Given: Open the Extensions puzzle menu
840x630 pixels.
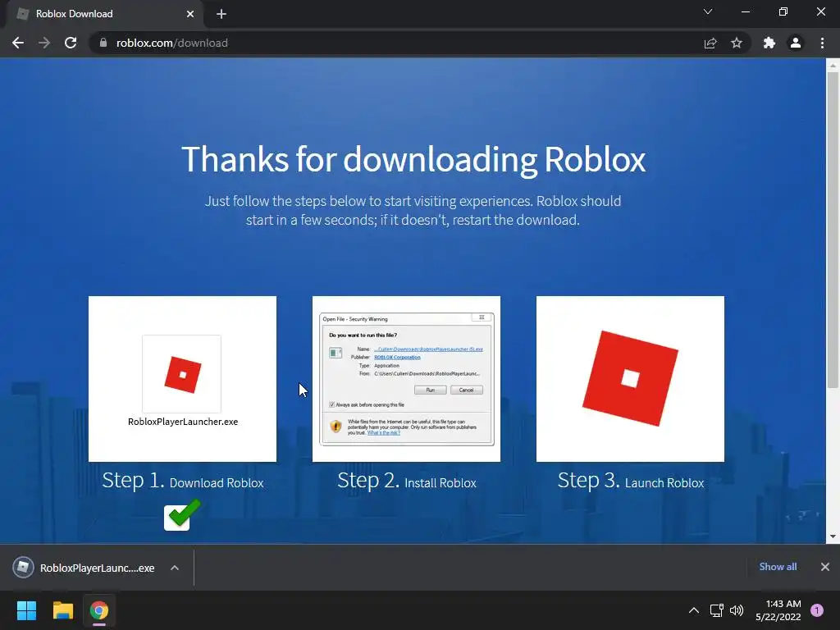Looking at the screenshot, I should tap(769, 43).
